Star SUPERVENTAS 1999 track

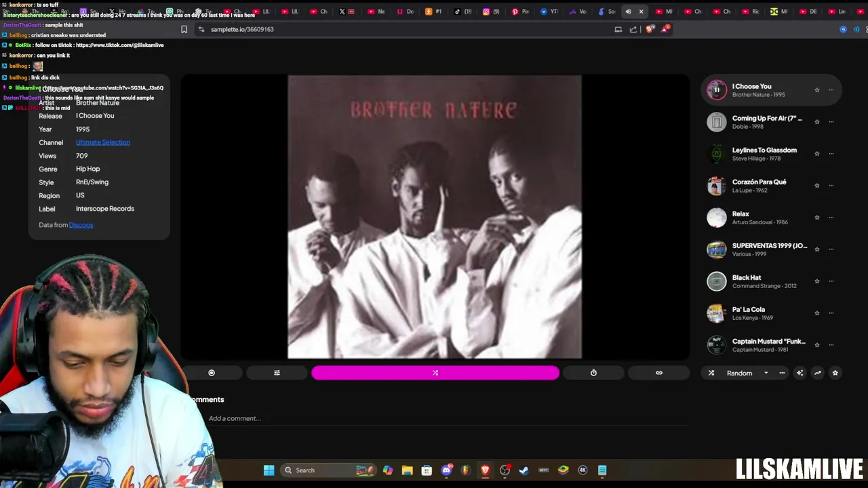(817, 249)
